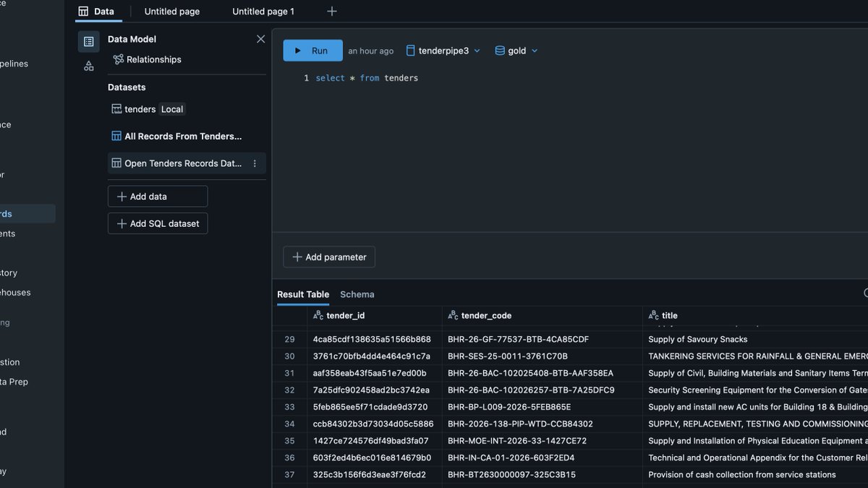Select cell 7a25dfc902458ad2bc3742ea
868x488 pixels.
pos(375,390)
